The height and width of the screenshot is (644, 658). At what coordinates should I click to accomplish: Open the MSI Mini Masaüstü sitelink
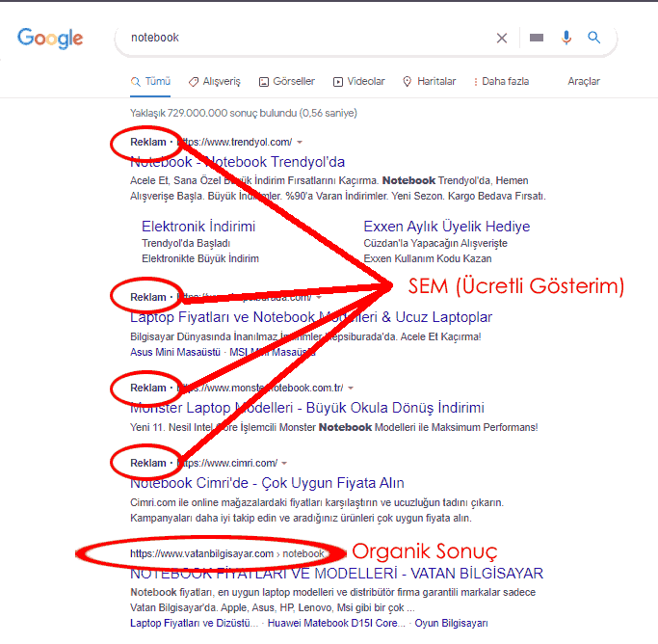tap(272, 352)
